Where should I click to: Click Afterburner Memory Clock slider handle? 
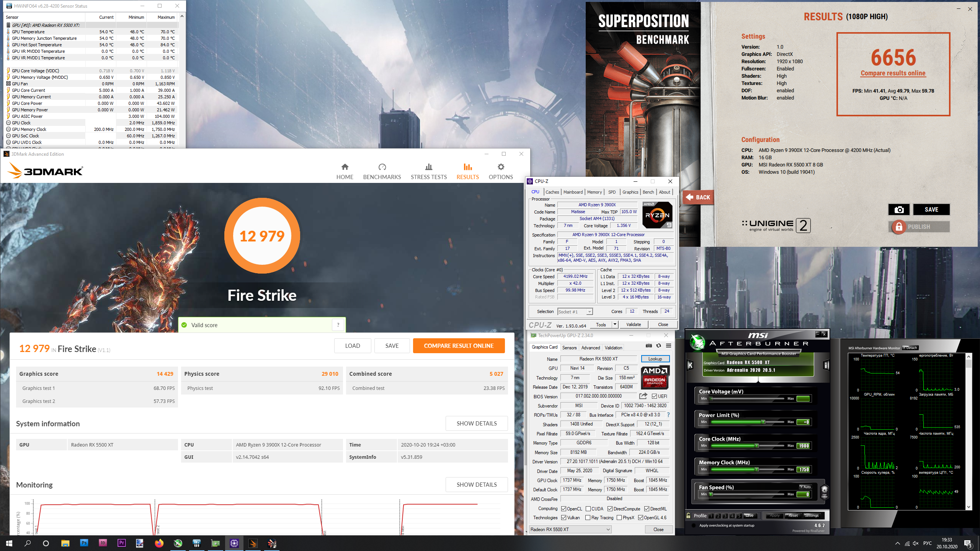pyautogui.click(x=756, y=469)
